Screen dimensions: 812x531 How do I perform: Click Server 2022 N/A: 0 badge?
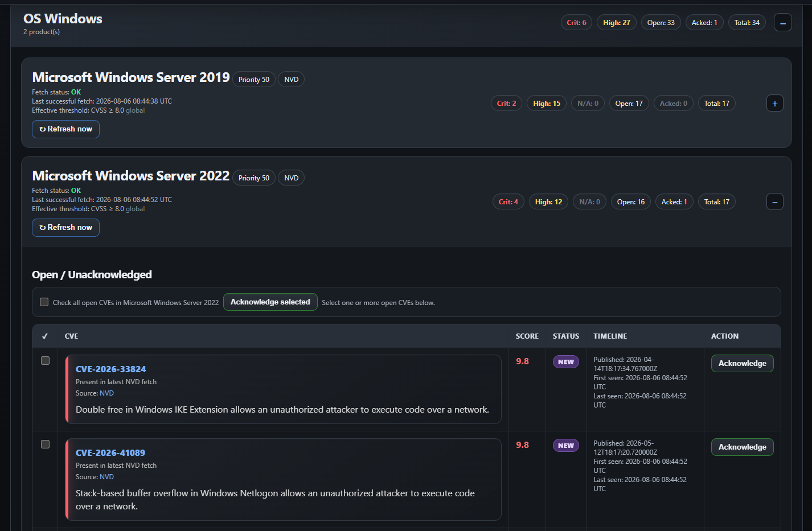[589, 202]
